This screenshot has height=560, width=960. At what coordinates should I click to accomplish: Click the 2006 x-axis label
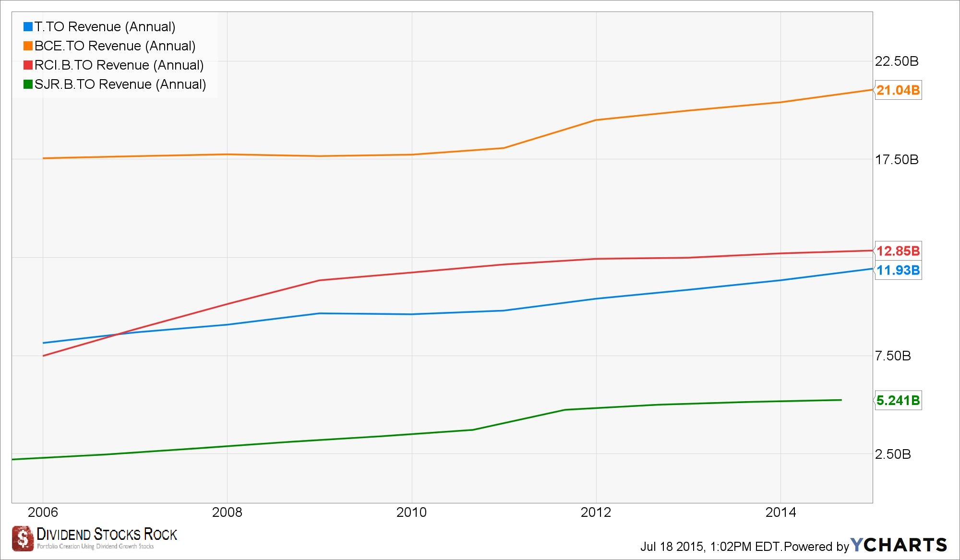(x=43, y=512)
